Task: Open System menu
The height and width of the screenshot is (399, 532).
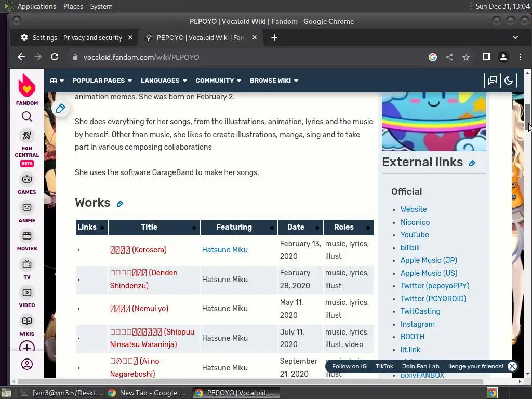Action: (x=101, y=6)
